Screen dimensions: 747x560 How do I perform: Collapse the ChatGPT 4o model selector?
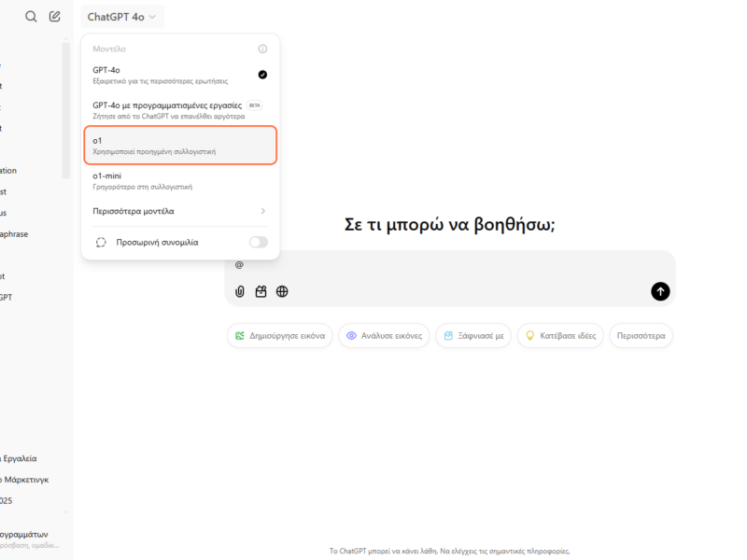(x=122, y=17)
